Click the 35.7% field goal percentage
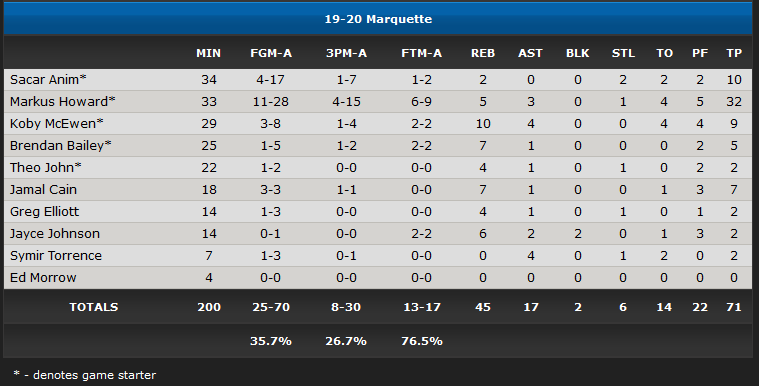759x386 pixels. (271, 341)
